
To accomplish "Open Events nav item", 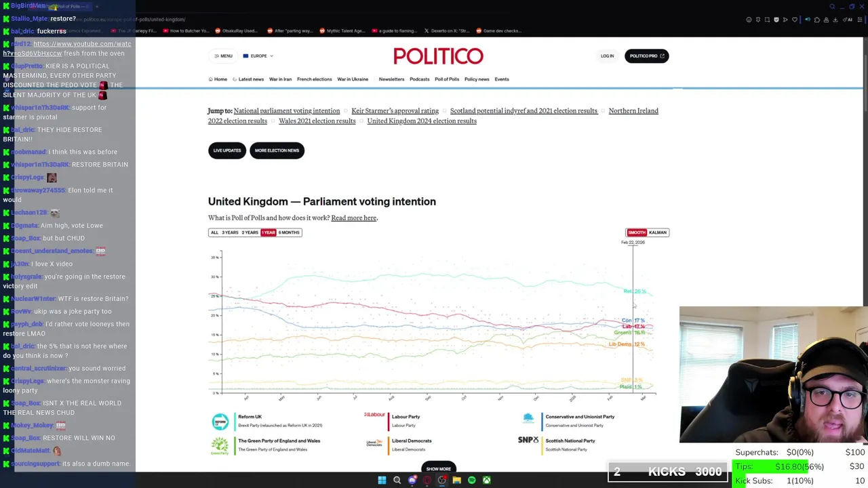I will pos(502,79).
